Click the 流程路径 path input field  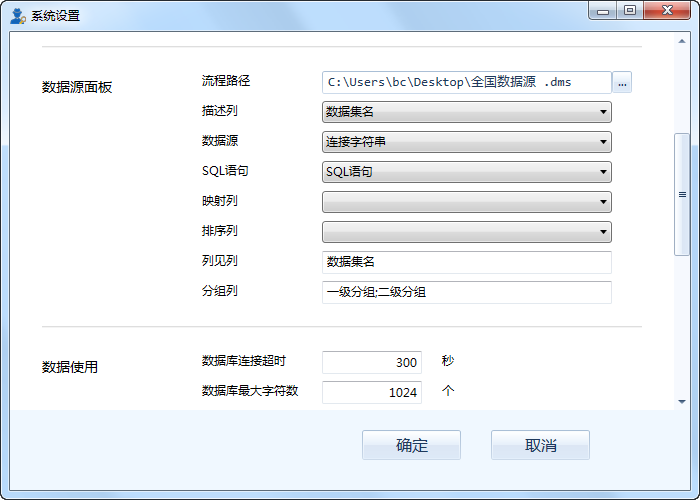pos(467,83)
